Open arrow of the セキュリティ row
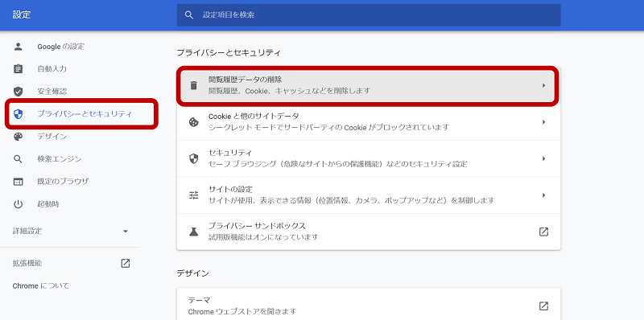The image size is (644, 320). pos(543,158)
